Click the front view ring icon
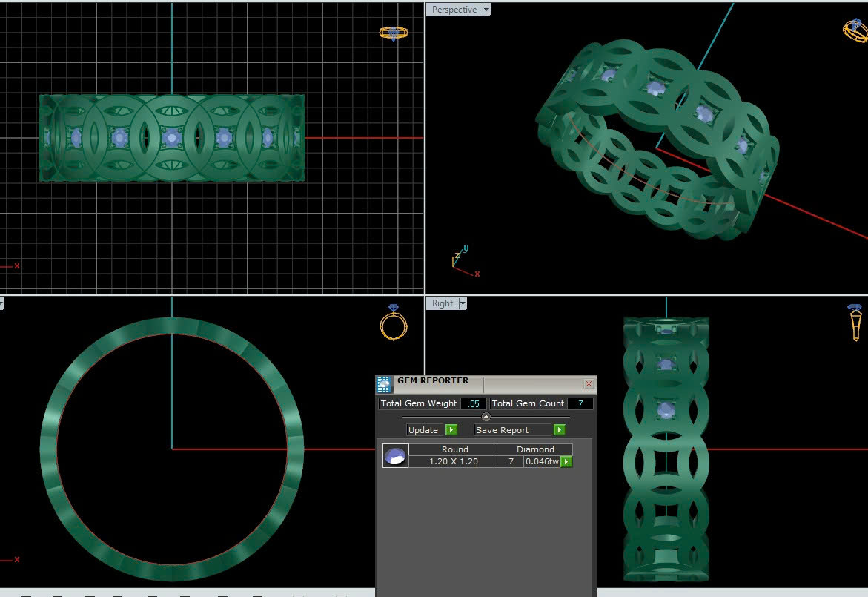Viewport: 868px width, 597px height. click(x=393, y=323)
